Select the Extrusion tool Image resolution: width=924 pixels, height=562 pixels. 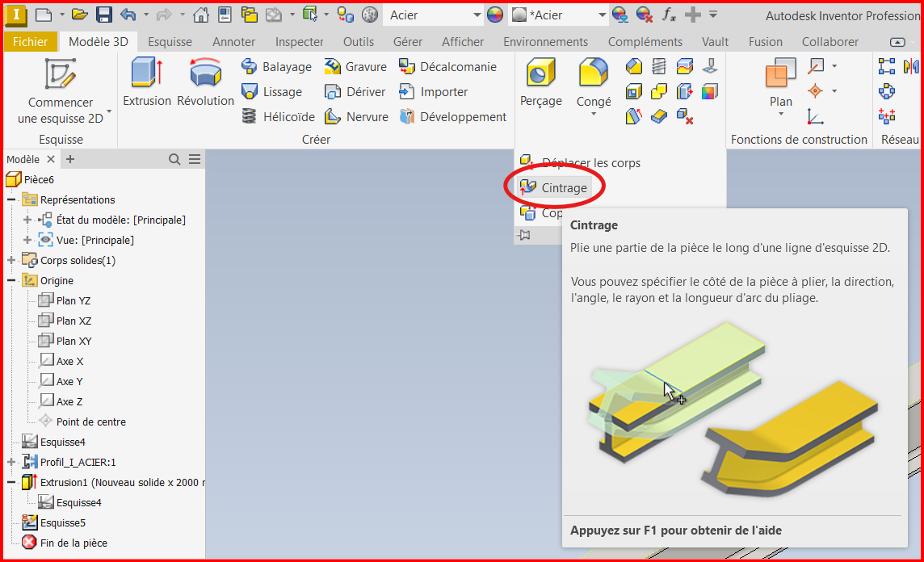146,82
